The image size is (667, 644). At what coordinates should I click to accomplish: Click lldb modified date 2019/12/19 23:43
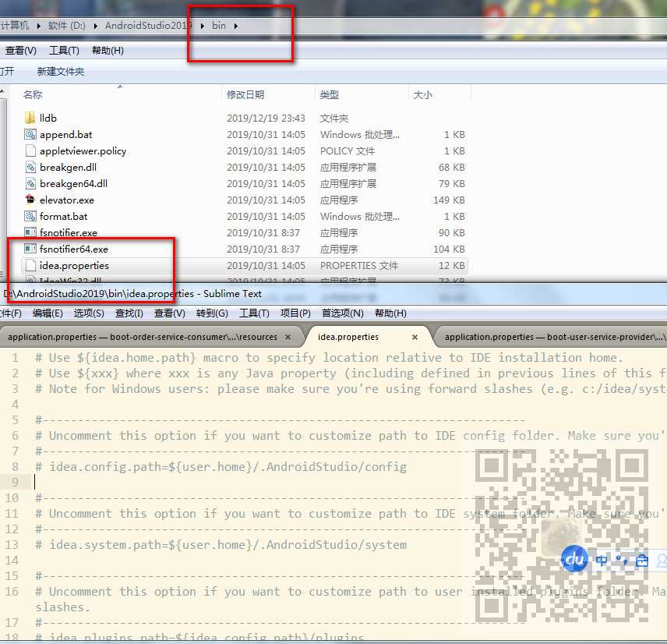(266, 119)
